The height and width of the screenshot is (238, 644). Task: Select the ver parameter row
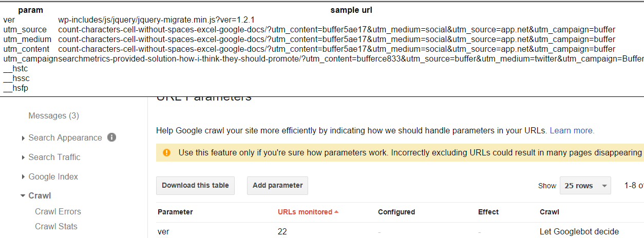400,231
